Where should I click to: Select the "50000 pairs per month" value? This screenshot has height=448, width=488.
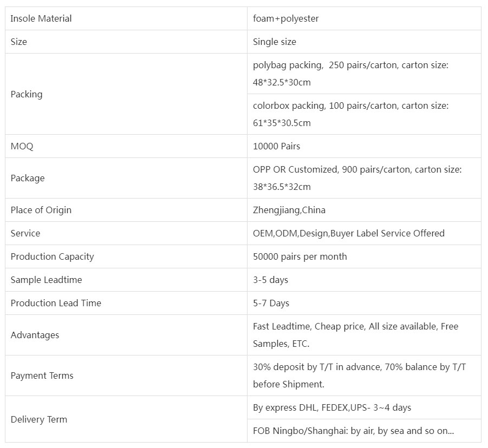coord(300,256)
